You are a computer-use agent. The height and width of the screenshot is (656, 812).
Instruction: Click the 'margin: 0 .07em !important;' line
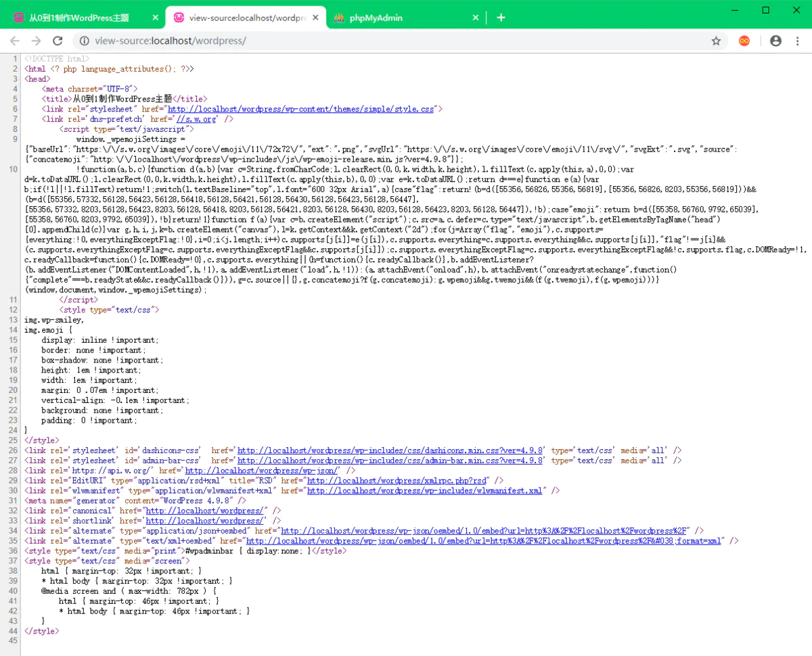[x=100, y=390]
